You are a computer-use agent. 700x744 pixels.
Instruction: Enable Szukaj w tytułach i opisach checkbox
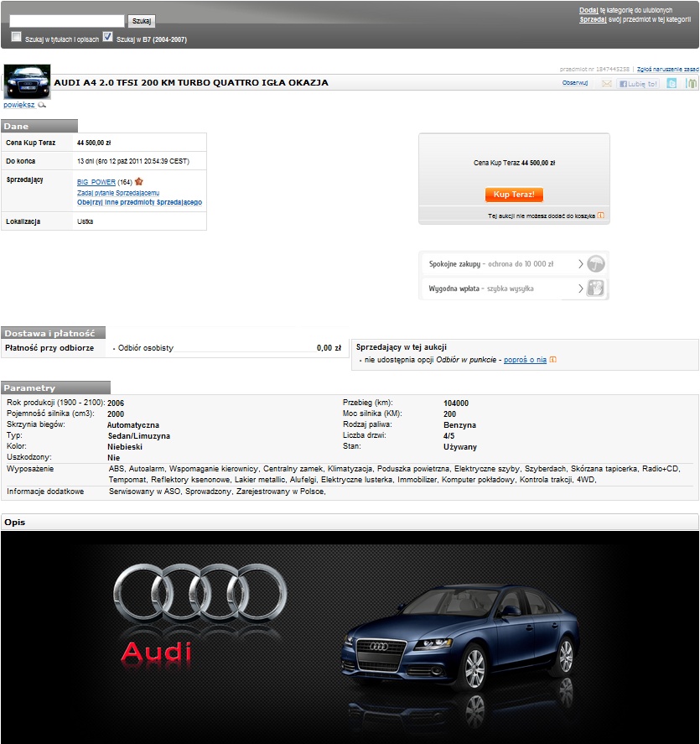coord(17,37)
